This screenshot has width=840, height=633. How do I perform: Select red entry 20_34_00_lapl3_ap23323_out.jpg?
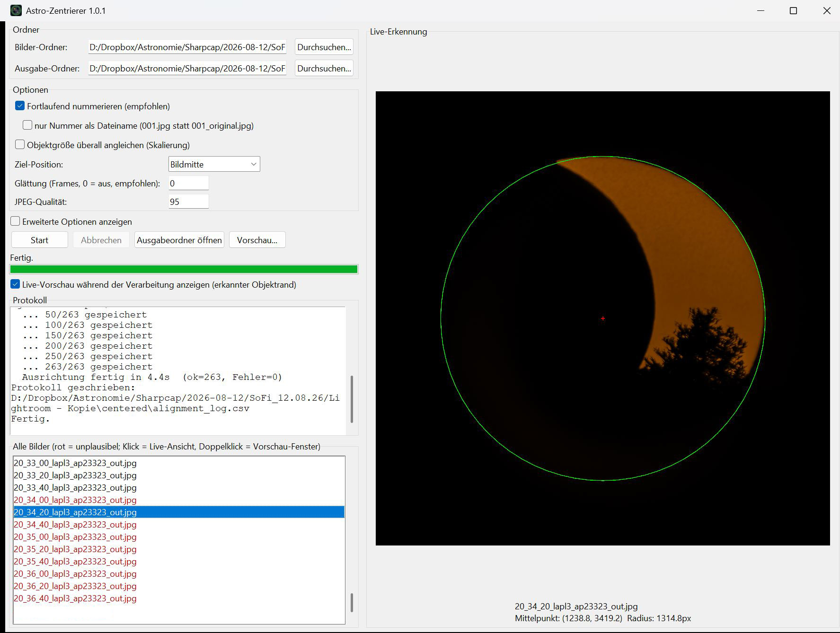pos(179,500)
